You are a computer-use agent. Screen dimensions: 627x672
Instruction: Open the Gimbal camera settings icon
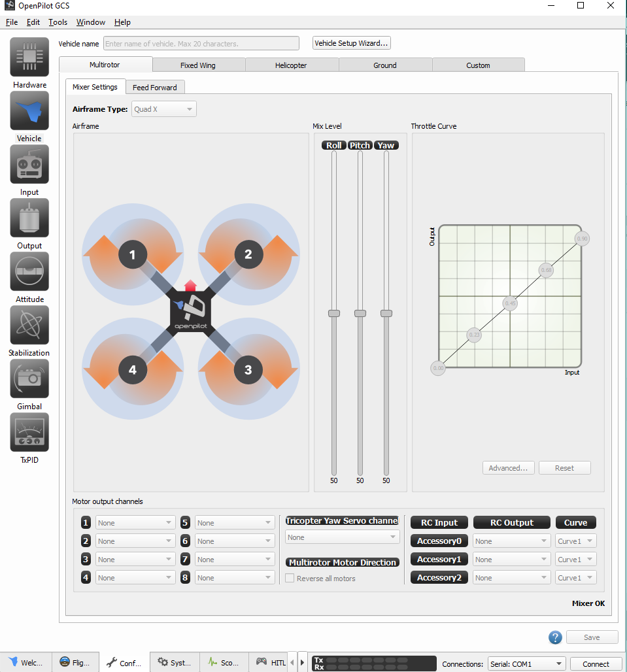pyautogui.click(x=29, y=378)
